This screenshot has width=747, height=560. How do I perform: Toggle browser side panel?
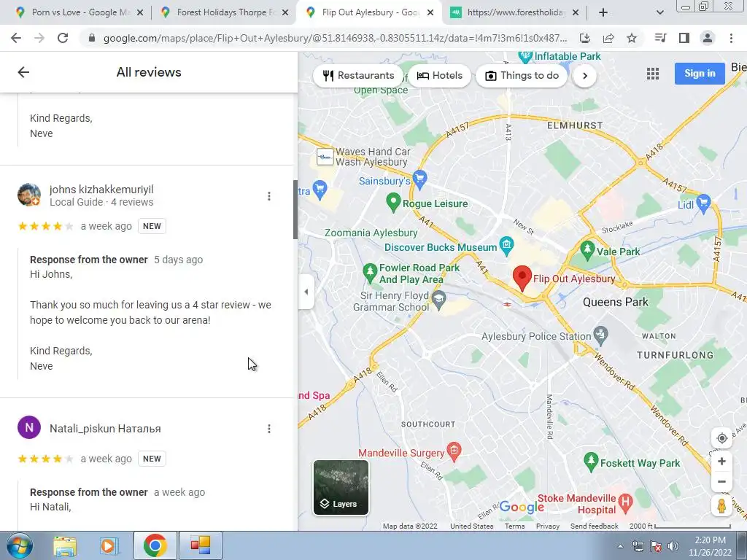click(x=684, y=38)
